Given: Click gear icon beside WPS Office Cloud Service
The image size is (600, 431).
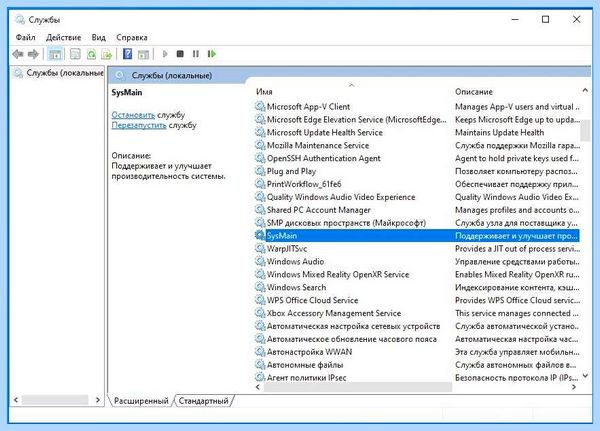Looking at the screenshot, I should click(260, 300).
